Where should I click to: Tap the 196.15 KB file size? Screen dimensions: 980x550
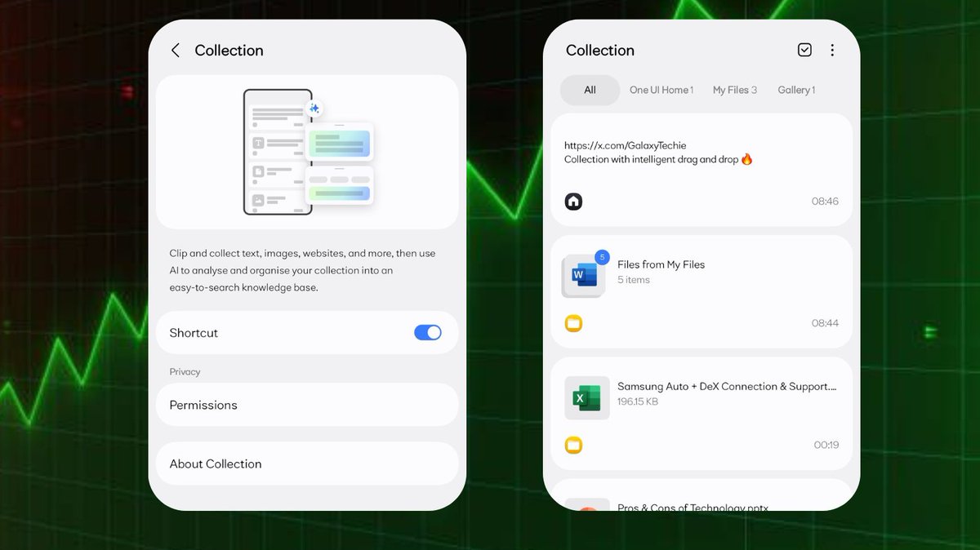638,401
